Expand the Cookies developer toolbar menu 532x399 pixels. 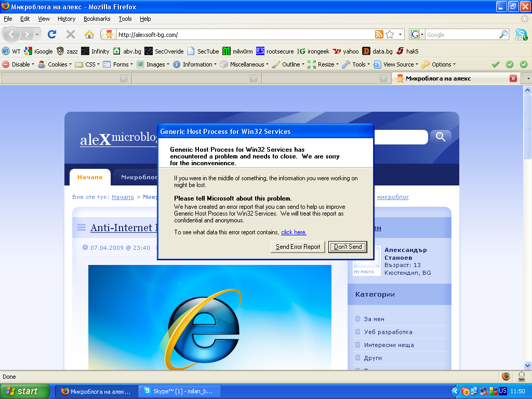click(55, 64)
